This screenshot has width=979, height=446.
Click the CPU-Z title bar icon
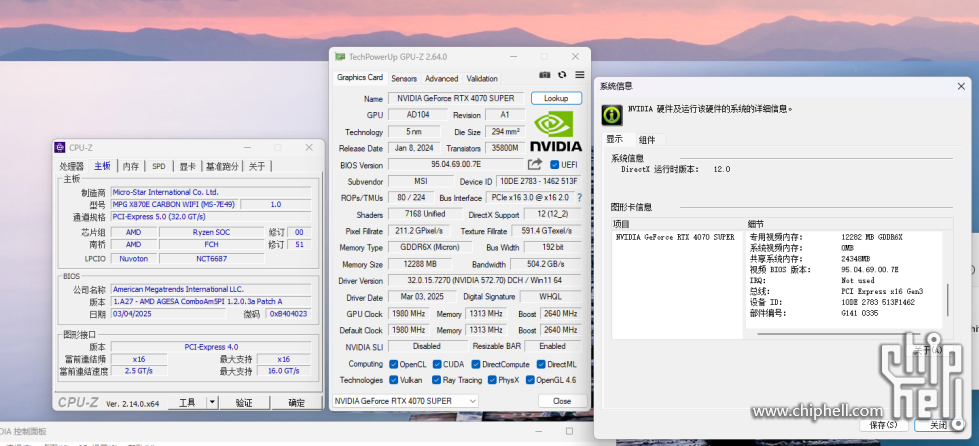[60, 147]
